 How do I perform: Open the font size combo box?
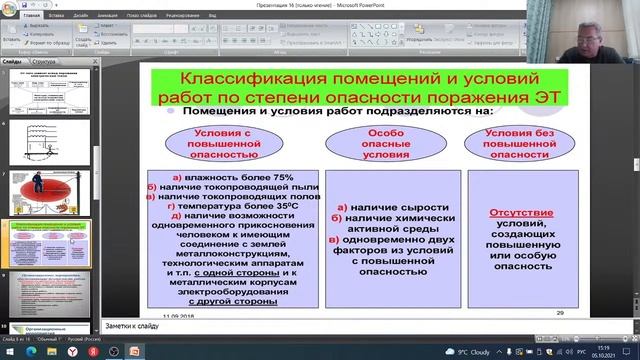point(180,29)
